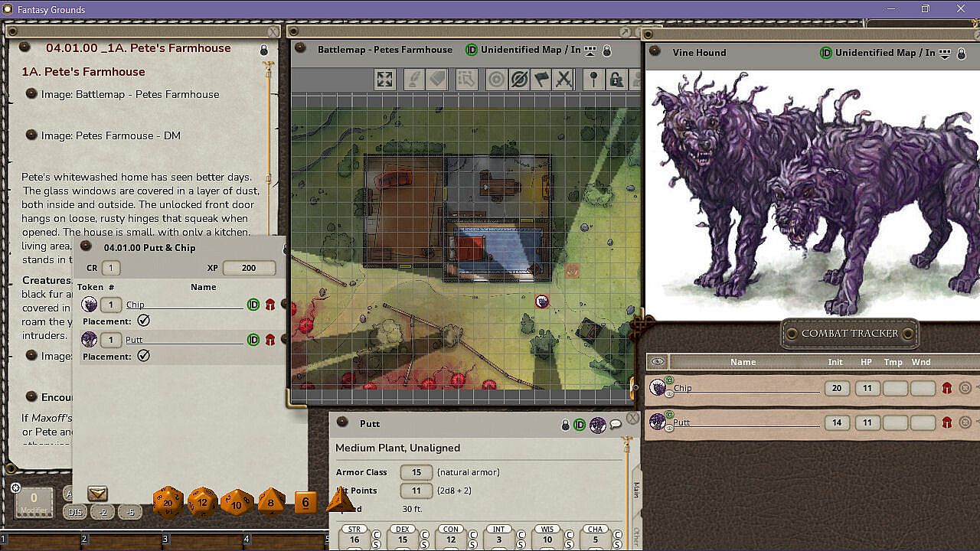Toggle the DIS disadvantage modifier button

[x=74, y=513]
